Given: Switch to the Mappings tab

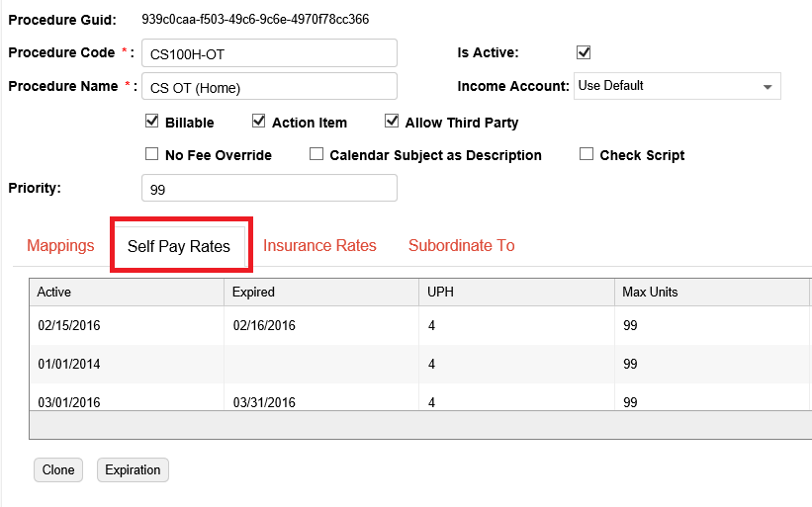Looking at the screenshot, I should (60, 245).
